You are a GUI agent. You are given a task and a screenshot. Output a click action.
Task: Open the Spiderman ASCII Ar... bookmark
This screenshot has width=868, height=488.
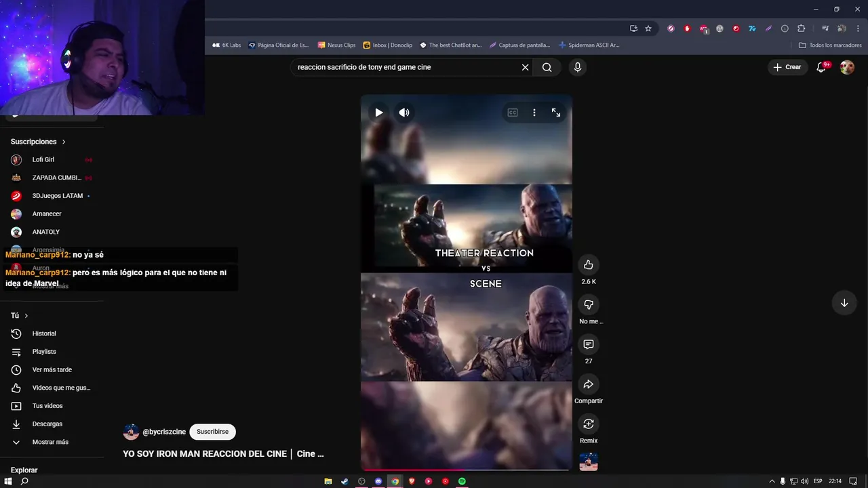pos(589,45)
